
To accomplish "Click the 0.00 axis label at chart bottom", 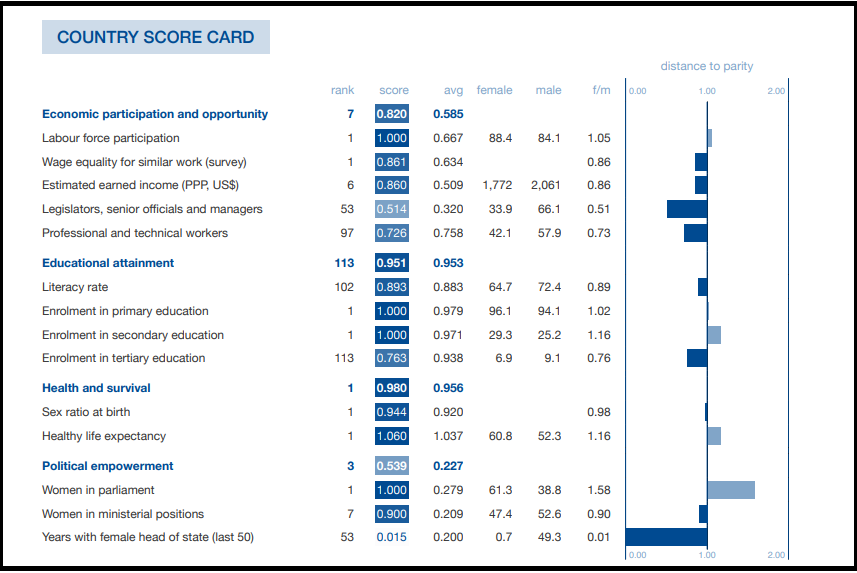I will 637,555.
